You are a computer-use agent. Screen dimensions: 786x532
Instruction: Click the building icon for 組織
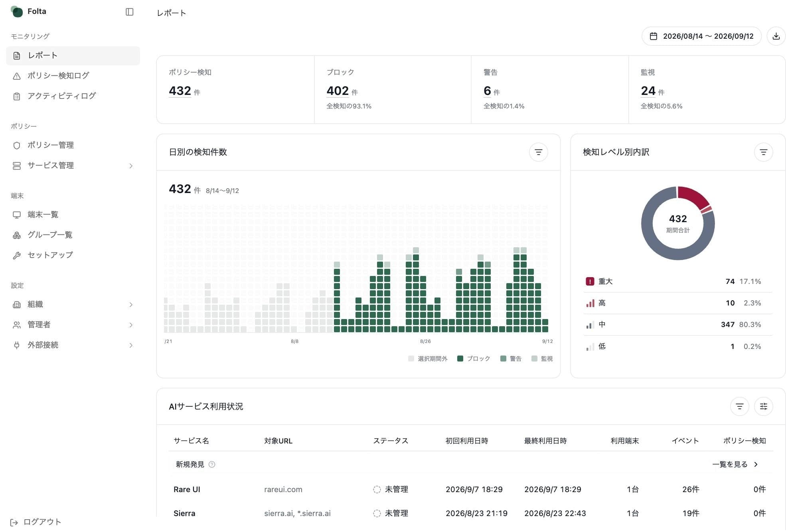tap(17, 305)
